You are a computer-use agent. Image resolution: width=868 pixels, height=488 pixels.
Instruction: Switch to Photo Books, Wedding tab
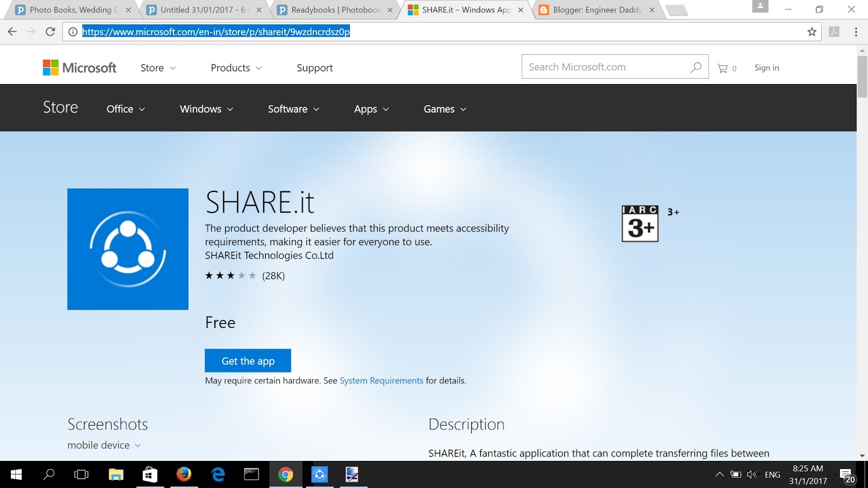pyautogui.click(x=73, y=10)
